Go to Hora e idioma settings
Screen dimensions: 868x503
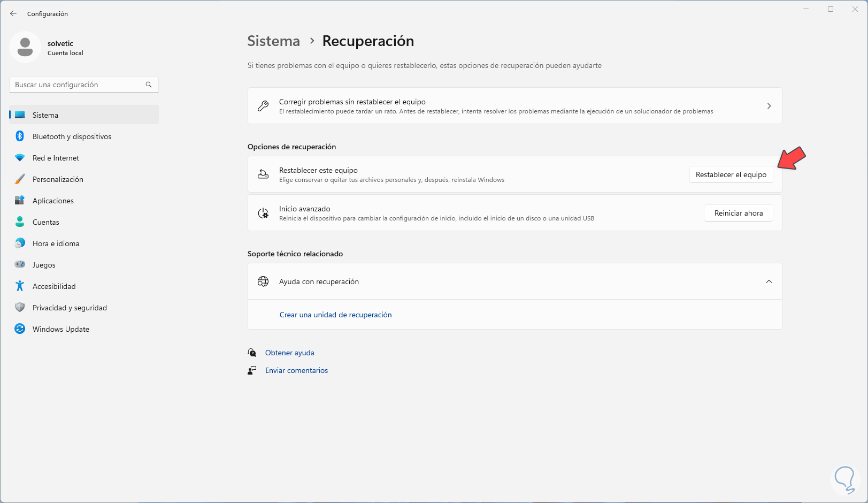point(56,243)
